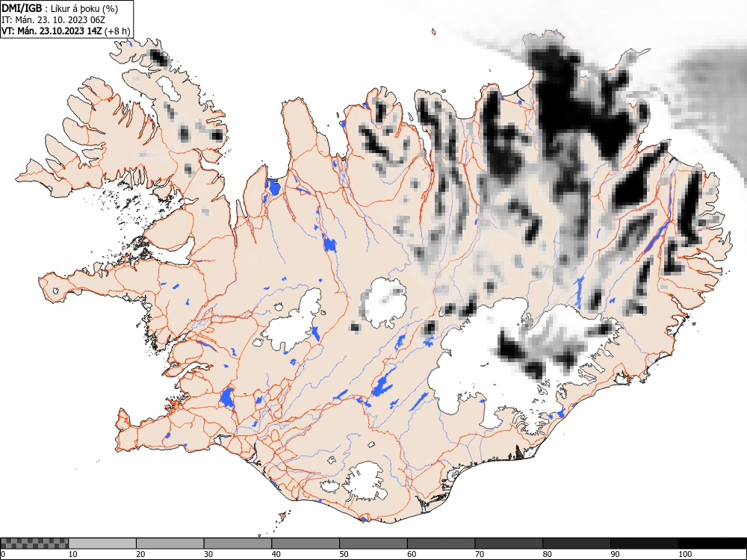Click the 60-70% dark gray legend swatch
747x560 pixels.
(441, 544)
